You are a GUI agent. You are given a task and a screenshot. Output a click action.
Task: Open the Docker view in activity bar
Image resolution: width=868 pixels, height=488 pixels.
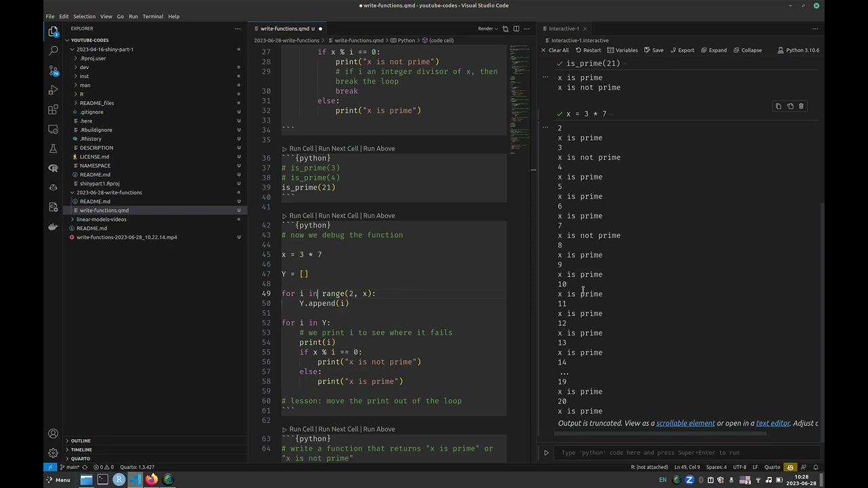(54, 226)
